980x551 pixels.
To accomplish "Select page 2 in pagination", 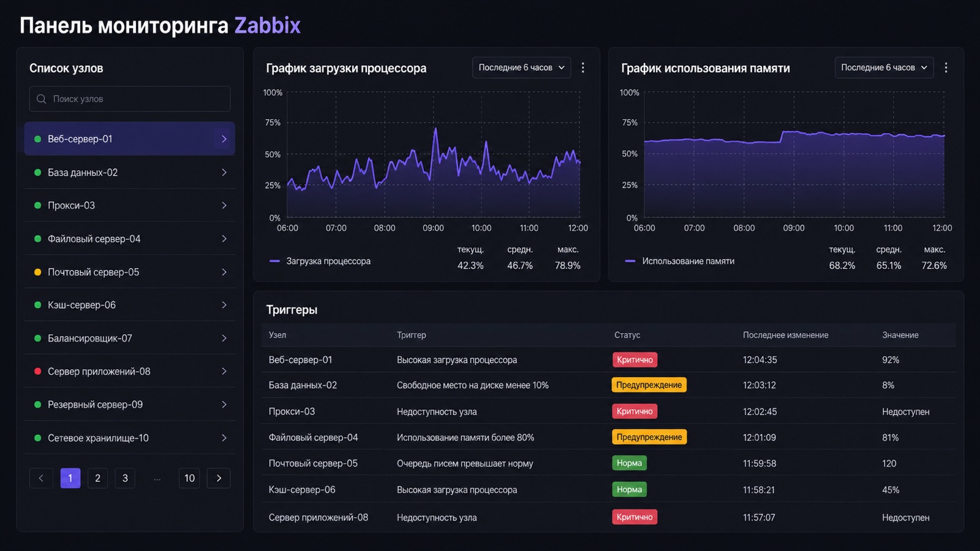I will [97, 478].
